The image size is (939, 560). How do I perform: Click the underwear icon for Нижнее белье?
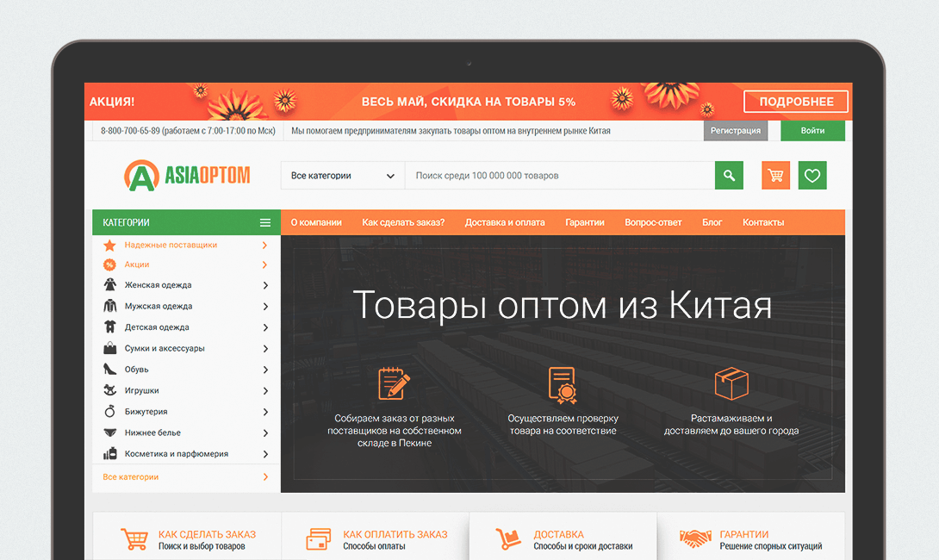point(109,432)
